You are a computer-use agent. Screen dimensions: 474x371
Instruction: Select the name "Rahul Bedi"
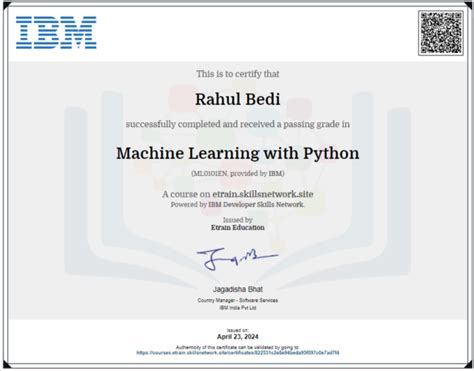[237, 99]
